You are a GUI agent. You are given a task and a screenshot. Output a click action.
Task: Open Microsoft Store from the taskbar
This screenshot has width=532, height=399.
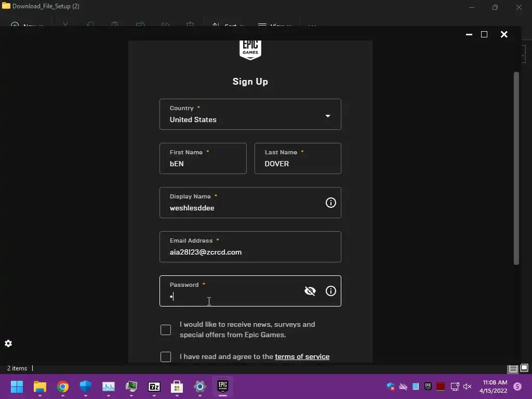pyautogui.click(x=177, y=387)
